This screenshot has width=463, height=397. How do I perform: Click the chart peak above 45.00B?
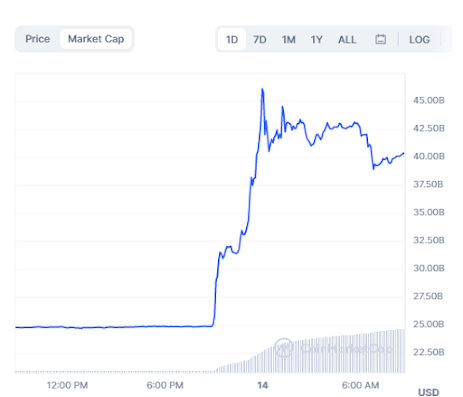click(262, 90)
